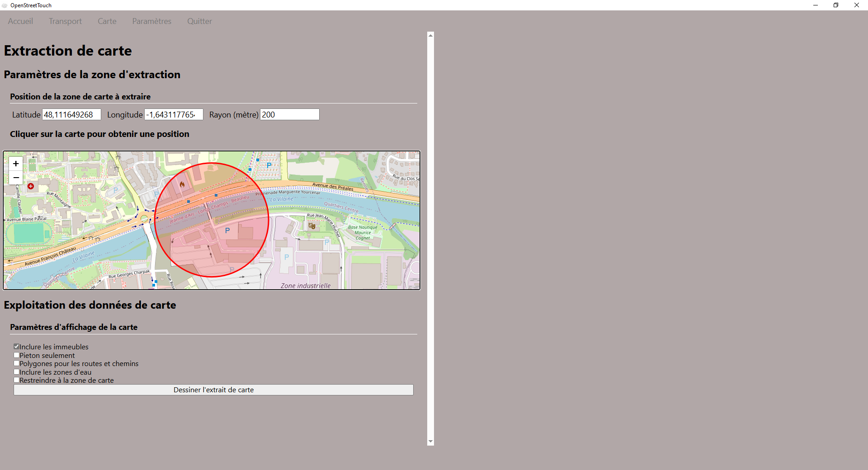
Task: Click the scrollbar up arrow
Action: coord(430,35)
